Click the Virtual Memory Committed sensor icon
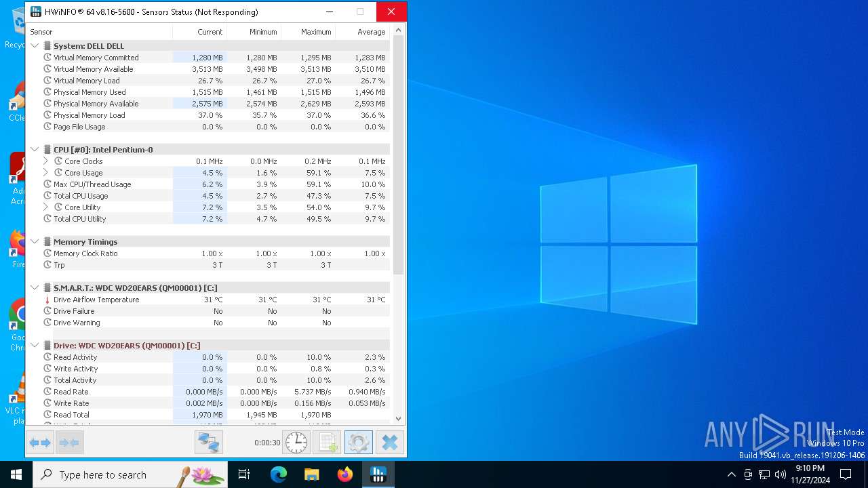Image resolution: width=868 pixels, height=488 pixels. [x=47, y=58]
